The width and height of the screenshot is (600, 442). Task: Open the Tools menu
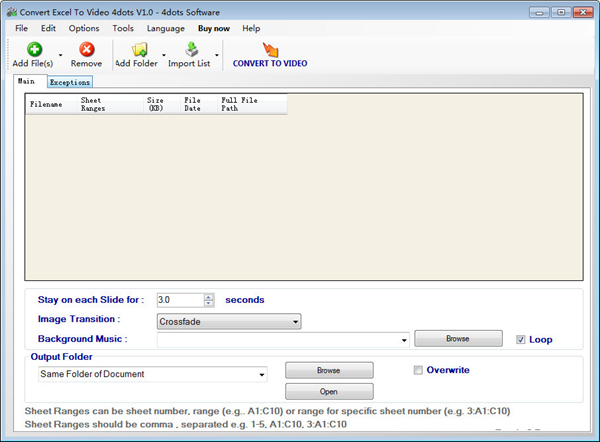pos(123,29)
